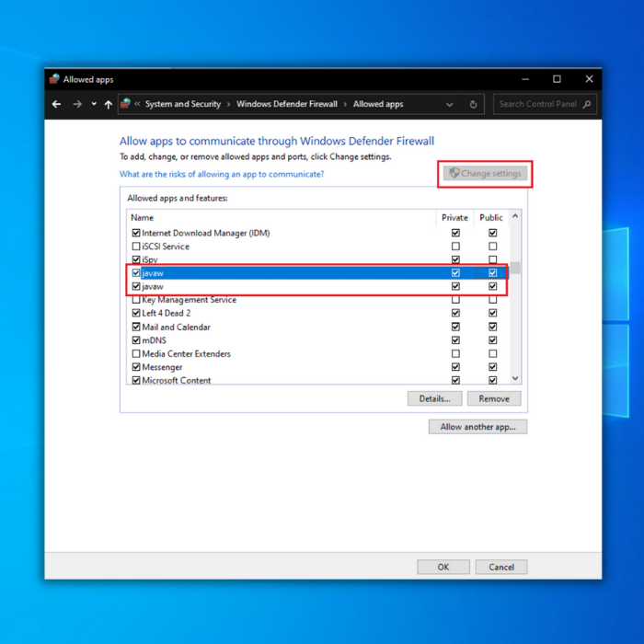Click the search magnifier icon
This screenshot has height=644, width=644.
587,104
